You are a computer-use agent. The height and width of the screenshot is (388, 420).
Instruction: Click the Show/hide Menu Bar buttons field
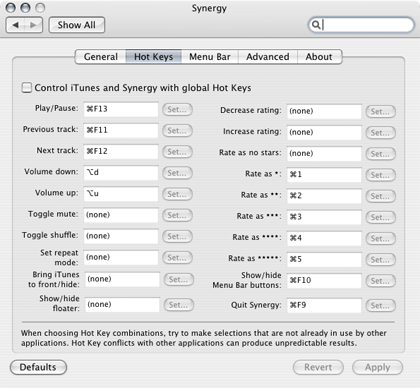[x=324, y=281]
